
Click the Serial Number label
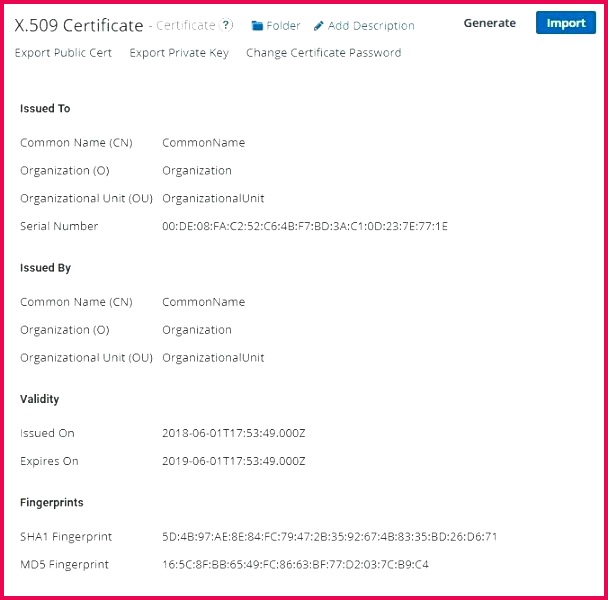(x=59, y=226)
